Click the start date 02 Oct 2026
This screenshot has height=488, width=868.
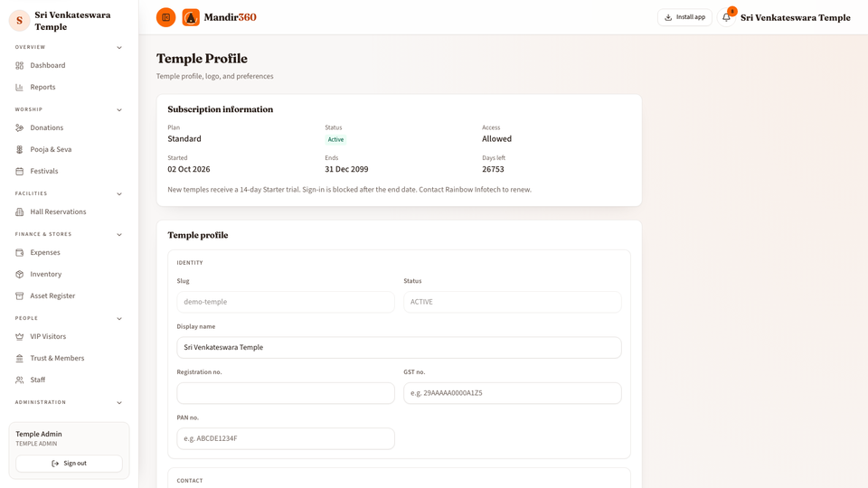[189, 169]
